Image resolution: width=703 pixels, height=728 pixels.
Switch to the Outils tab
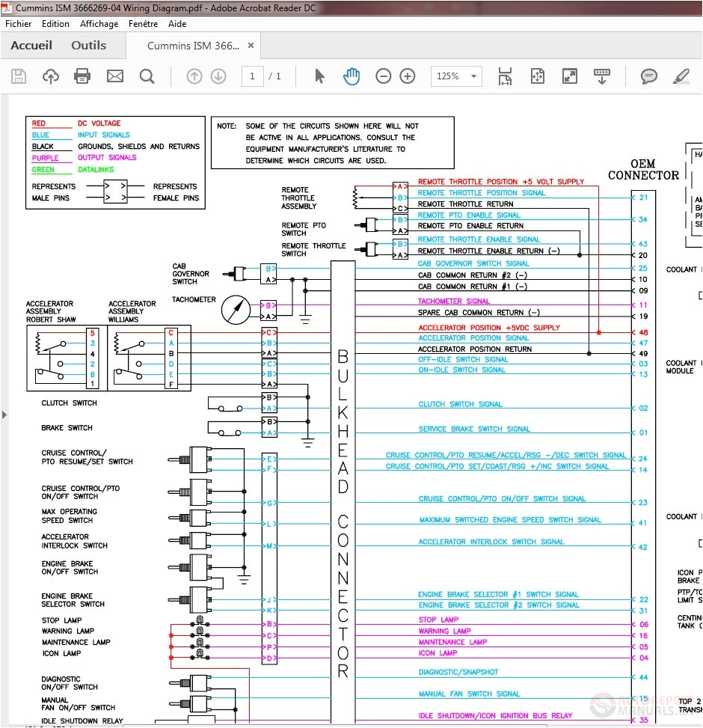click(89, 46)
